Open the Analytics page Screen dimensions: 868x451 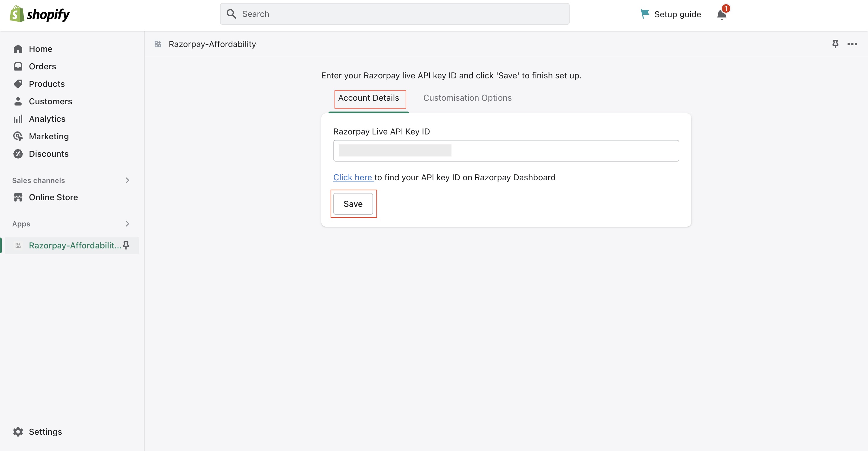(x=47, y=119)
